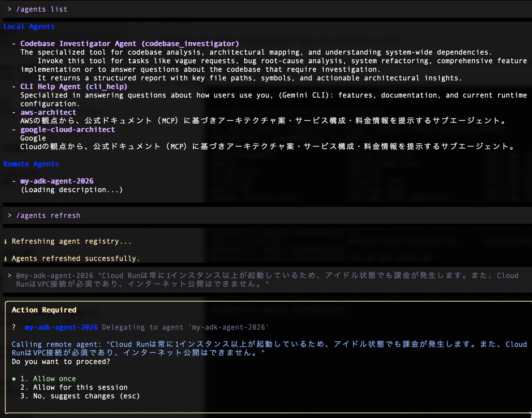Select the aws-architect agent name
The height and width of the screenshot is (418, 532).
(48, 112)
